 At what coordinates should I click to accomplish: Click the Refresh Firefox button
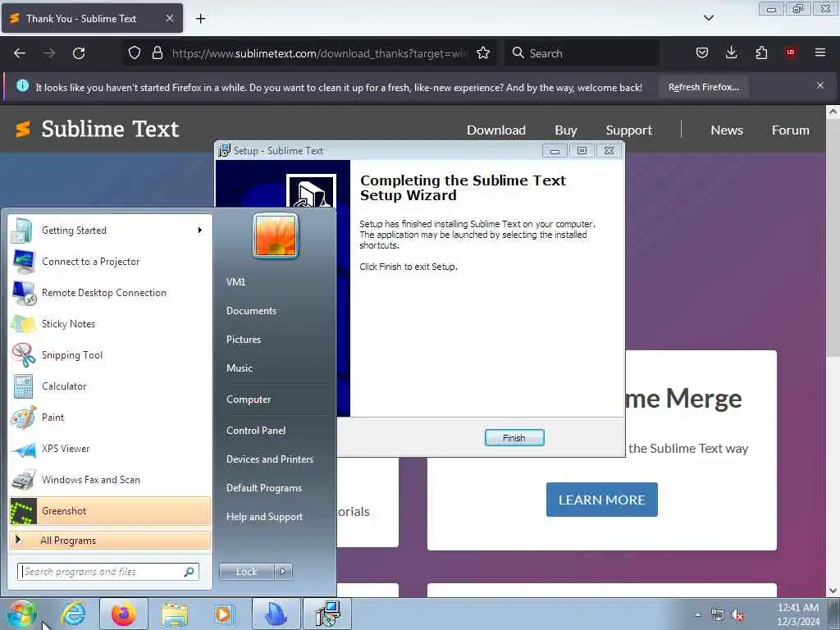(x=703, y=87)
